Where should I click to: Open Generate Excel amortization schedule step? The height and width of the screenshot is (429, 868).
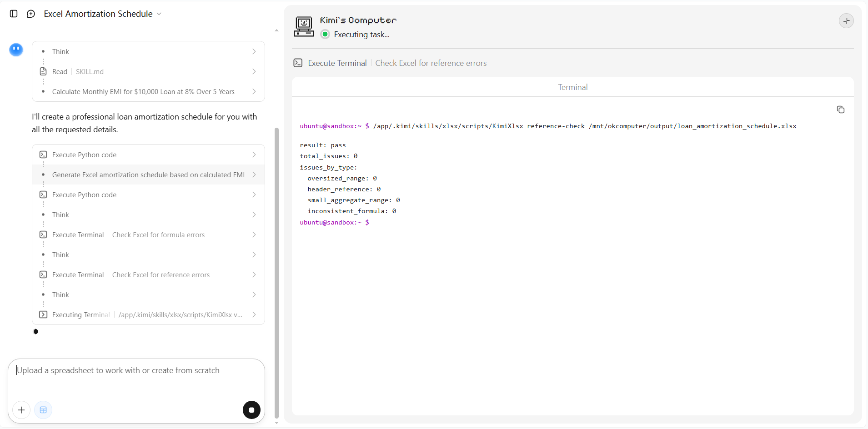[148, 175]
